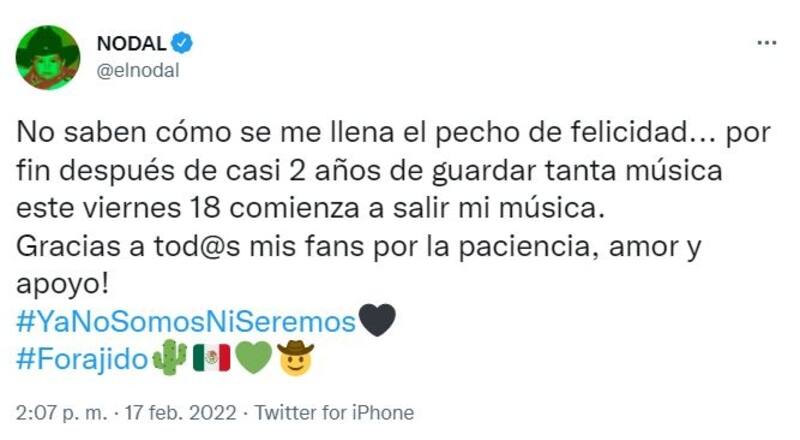800x440 pixels.
Task: Click the green heart emoji
Action: pyautogui.click(x=253, y=357)
